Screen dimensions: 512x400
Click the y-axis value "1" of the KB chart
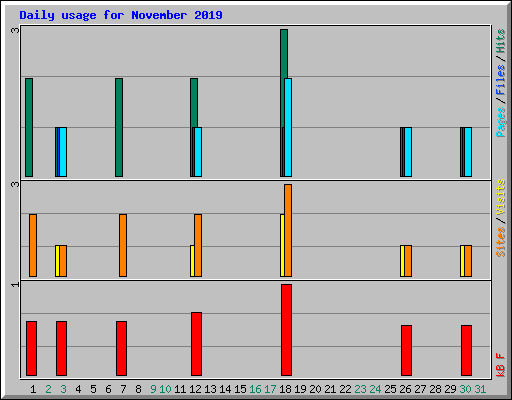click(15, 284)
